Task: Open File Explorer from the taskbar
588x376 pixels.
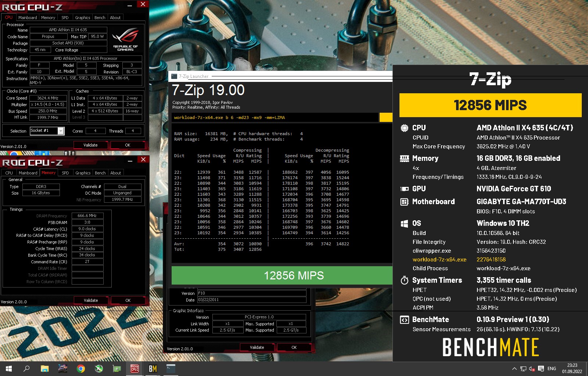Action: click(44, 369)
